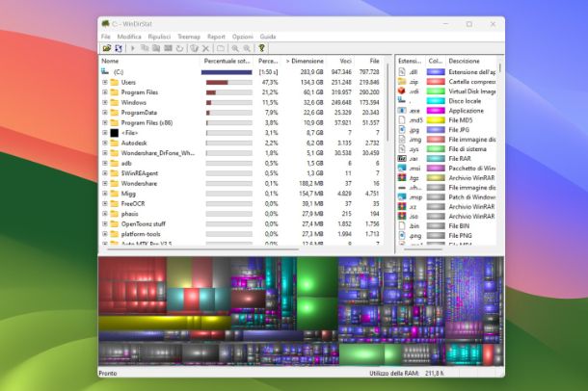Click the directory list horizontal scrollbar
This screenshot has width=588, height=391.
click(x=203, y=249)
